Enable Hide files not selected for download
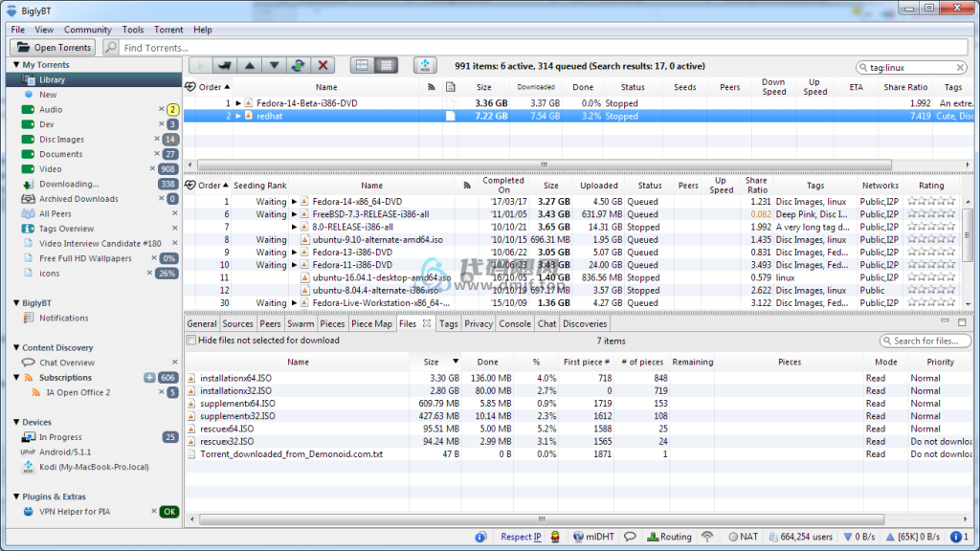 pyautogui.click(x=191, y=341)
